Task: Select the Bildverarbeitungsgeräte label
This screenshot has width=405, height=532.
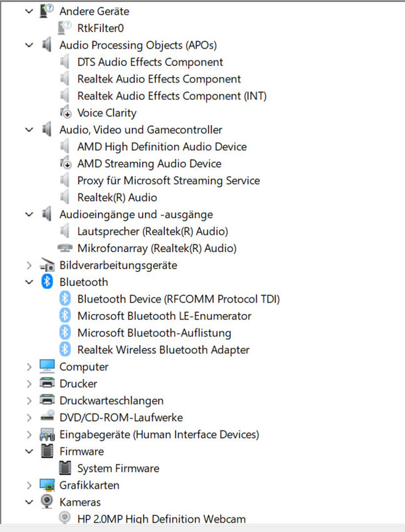Action: click(x=118, y=265)
